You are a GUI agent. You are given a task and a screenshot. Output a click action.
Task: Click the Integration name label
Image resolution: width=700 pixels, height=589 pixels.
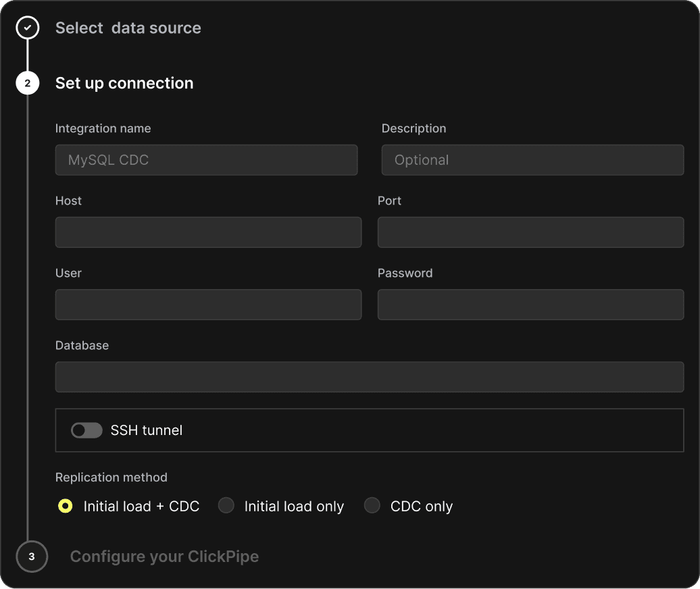coord(103,128)
